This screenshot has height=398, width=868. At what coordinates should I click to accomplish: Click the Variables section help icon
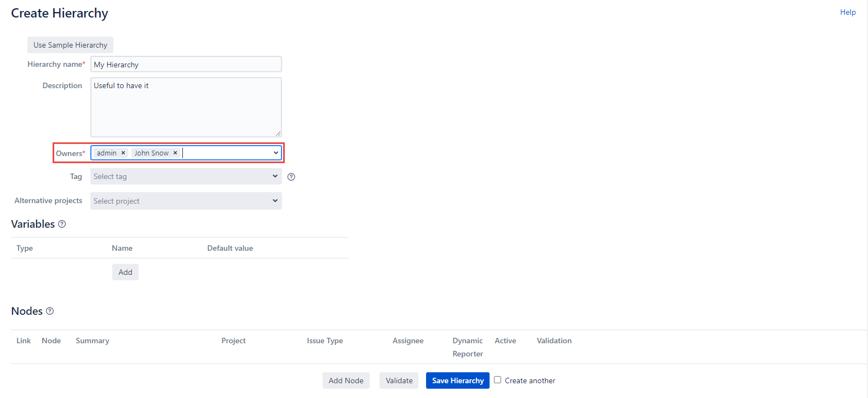(x=62, y=224)
